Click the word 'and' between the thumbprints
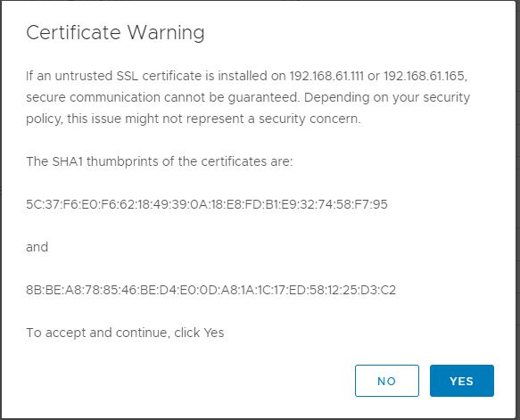Screen dimensions: 520x420 click(x=37, y=247)
